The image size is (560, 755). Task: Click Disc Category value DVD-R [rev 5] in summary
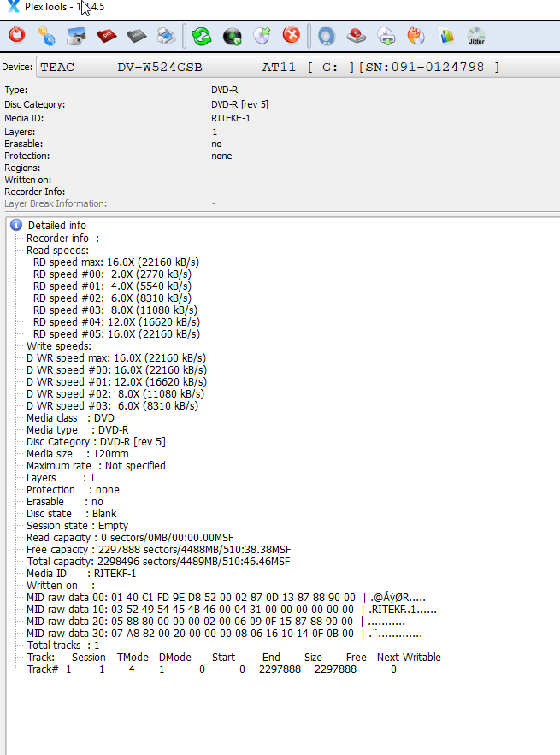[239, 104]
